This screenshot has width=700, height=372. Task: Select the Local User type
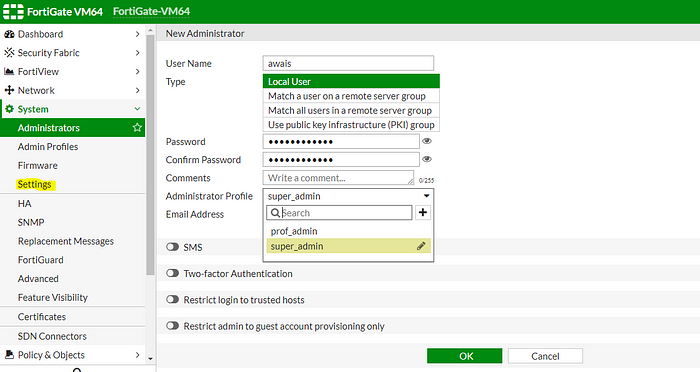point(351,81)
